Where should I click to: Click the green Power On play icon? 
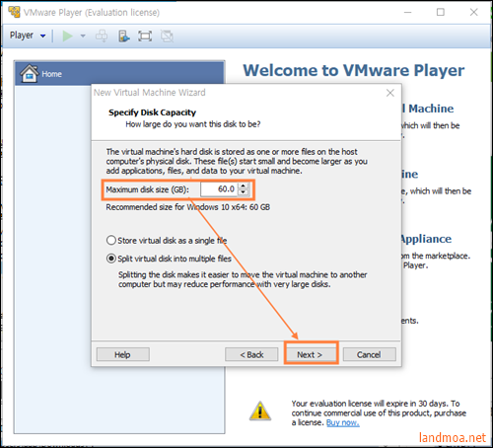pos(67,36)
